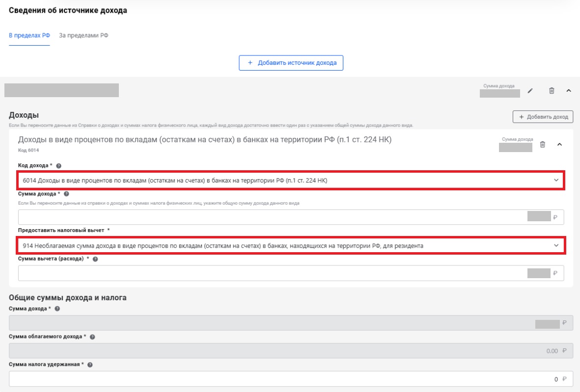Show help for total «Сумма дохода»
The height and width of the screenshot is (392, 580).
tap(57, 309)
